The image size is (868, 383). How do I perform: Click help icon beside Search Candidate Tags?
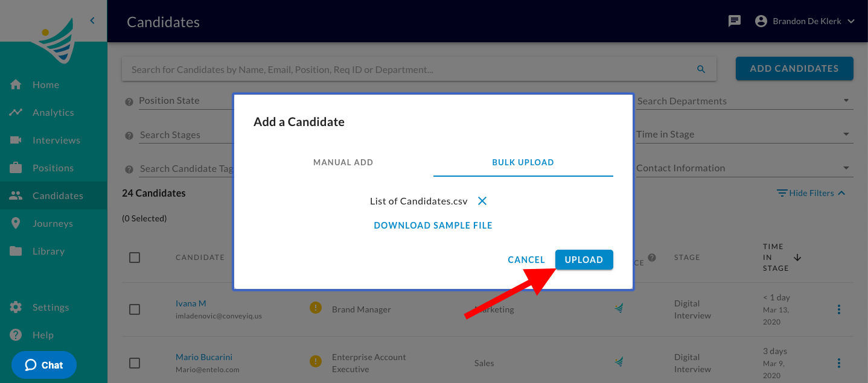tap(129, 169)
